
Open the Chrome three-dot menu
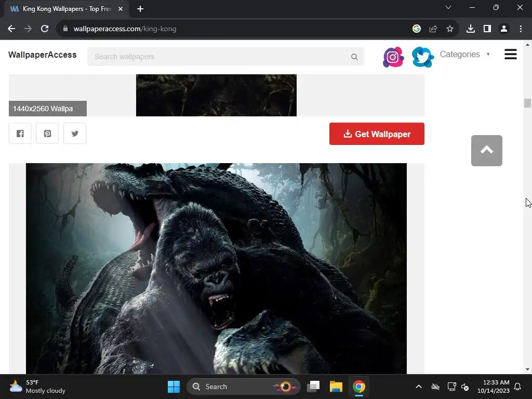pyautogui.click(x=521, y=29)
